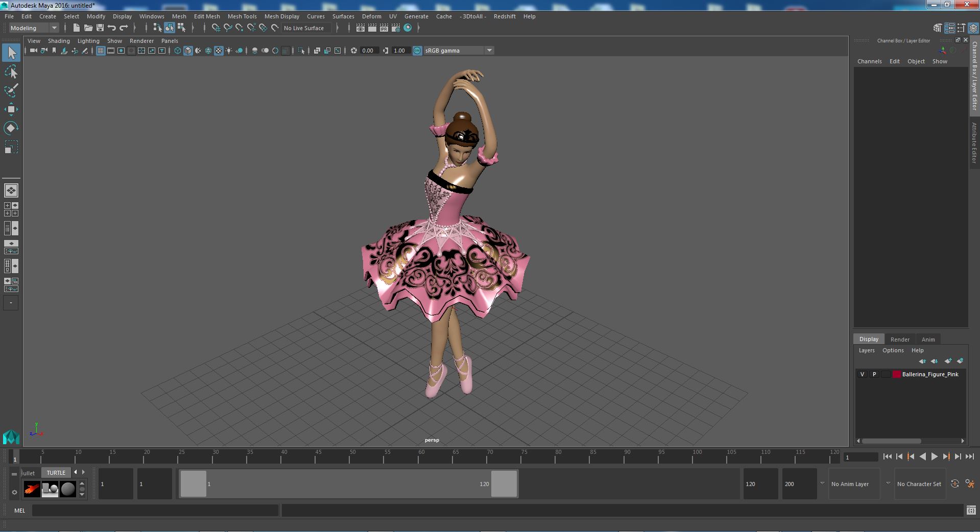
Task: Choose the Move tool
Action: click(11, 109)
